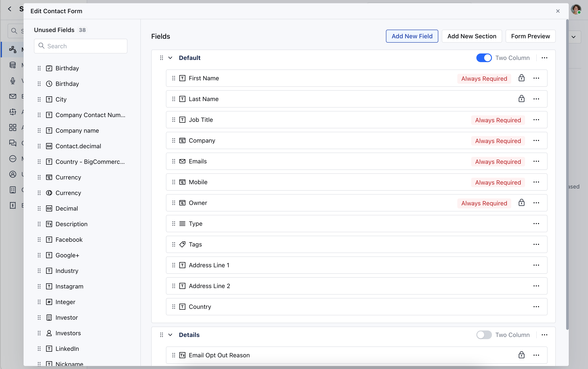Click the dialog's vertical scrollbar
588x369 pixels.
567,171
